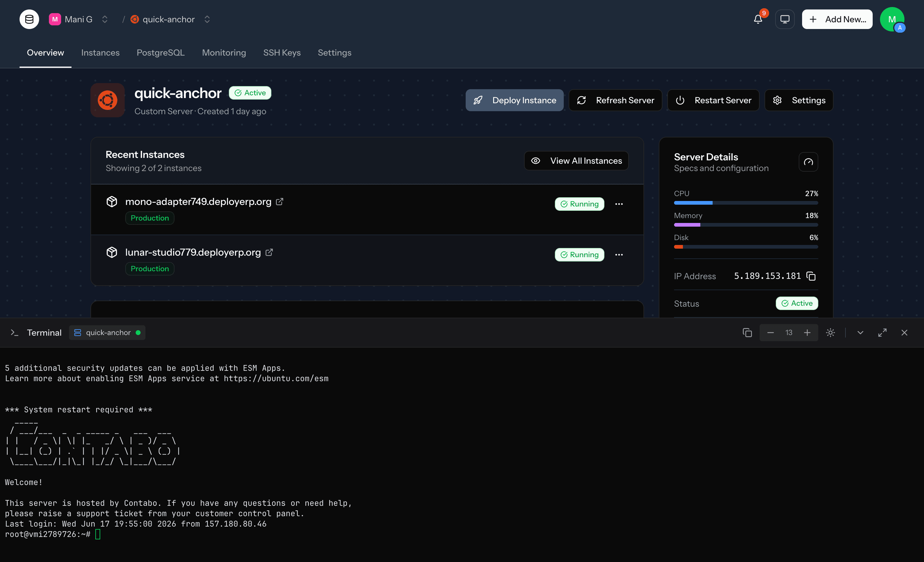Open more options for lunar-studio779 instance
The image size is (924, 562).
(619, 254)
